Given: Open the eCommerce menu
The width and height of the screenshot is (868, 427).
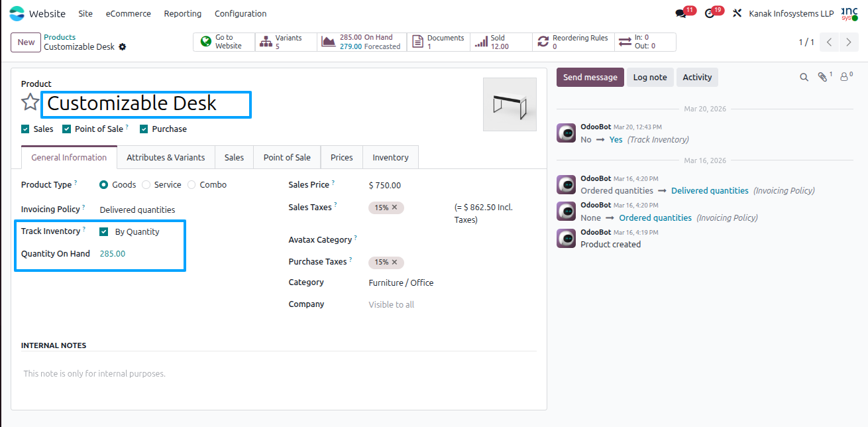Looking at the screenshot, I should pyautogui.click(x=129, y=13).
